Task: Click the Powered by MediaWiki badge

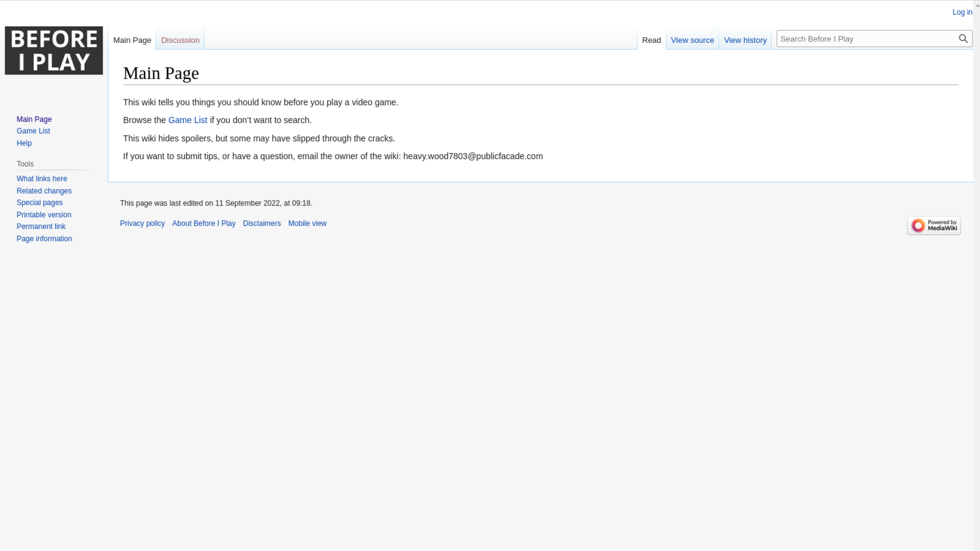Action: [934, 226]
